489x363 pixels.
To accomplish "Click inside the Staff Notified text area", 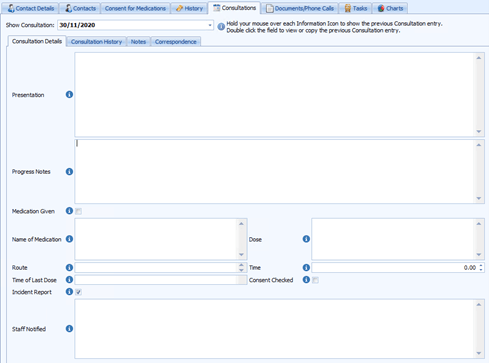I will click(275, 329).
